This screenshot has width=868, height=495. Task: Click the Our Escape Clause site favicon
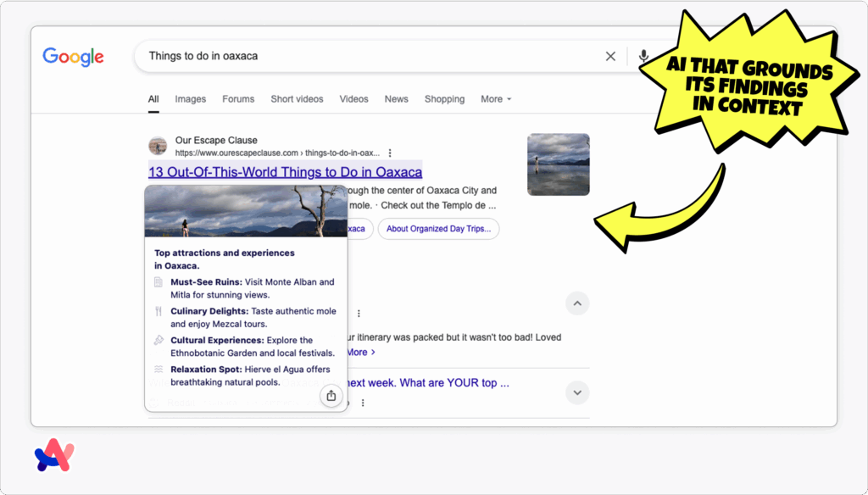pos(158,146)
